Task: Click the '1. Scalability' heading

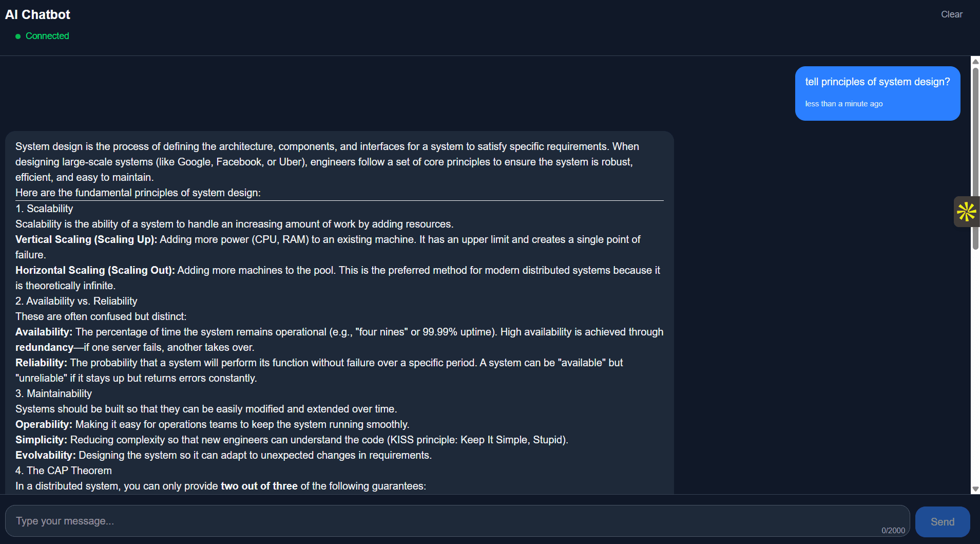Action: [44, 209]
